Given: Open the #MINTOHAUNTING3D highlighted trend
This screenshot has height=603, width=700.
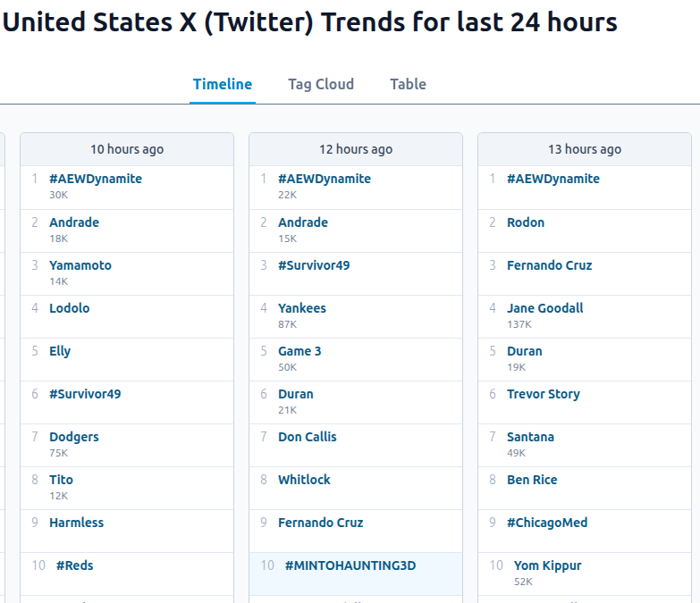Looking at the screenshot, I should coord(350,565).
